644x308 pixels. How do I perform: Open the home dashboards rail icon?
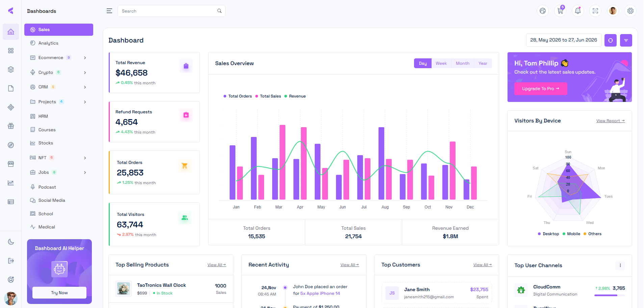[x=11, y=32]
